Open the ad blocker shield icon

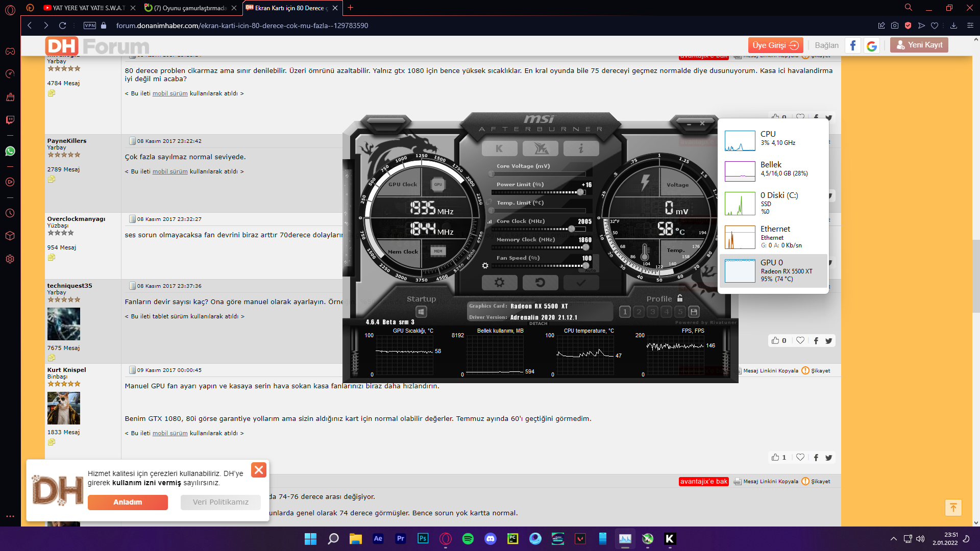click(908, 26)
